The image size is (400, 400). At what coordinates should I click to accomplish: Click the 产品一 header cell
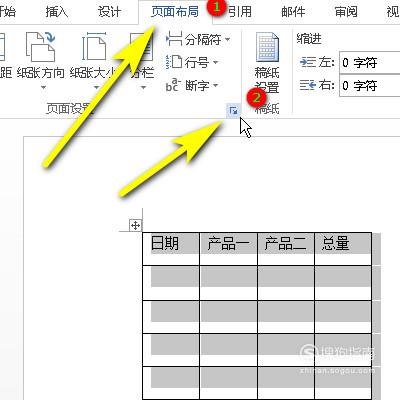(228, 249)
